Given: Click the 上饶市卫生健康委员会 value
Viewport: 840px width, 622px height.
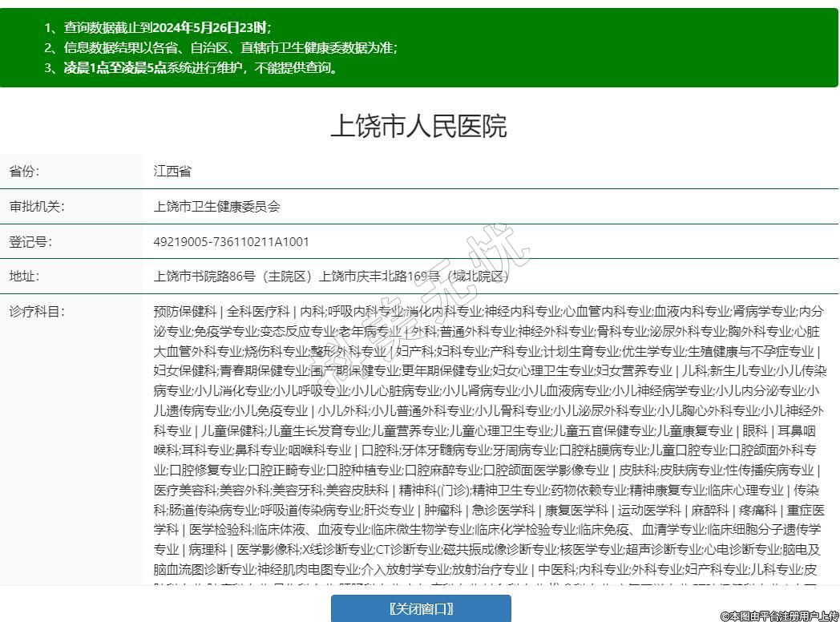Looking at the screenshot, I should coord(216,207).
